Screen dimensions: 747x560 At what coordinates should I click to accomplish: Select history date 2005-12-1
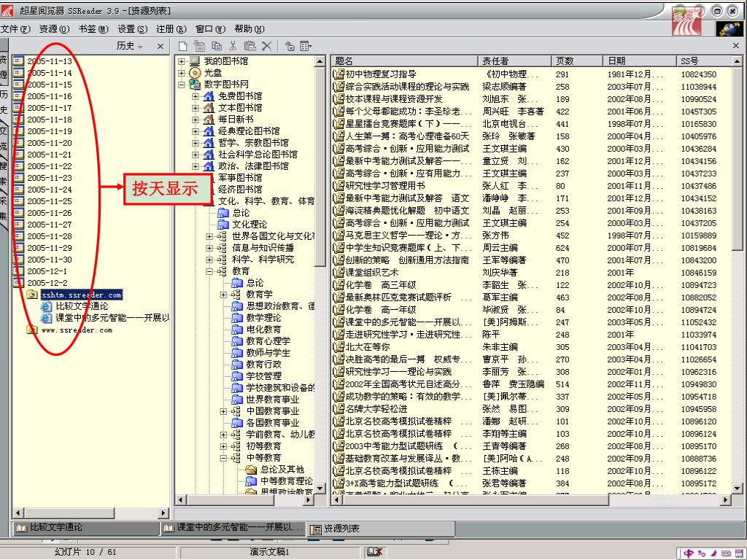(47, 271)
